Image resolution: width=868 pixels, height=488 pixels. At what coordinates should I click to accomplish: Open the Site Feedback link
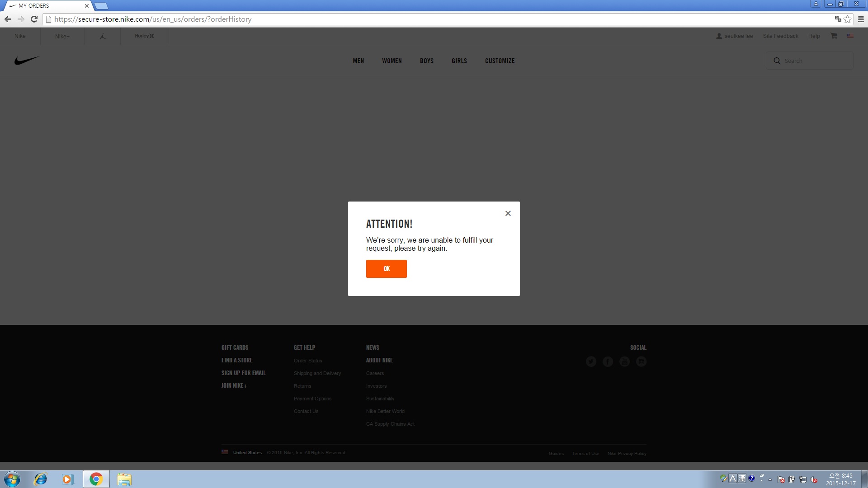click(x=780, y=36)
